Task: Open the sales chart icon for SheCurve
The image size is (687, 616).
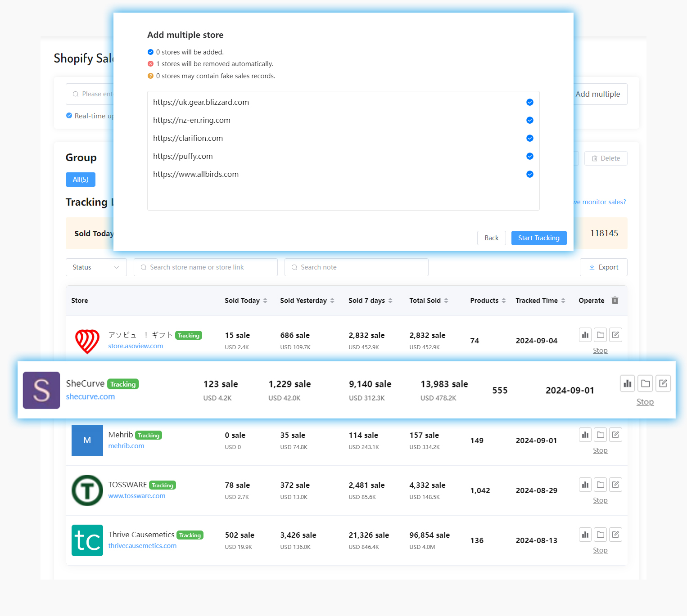Action: click(627, 383)
